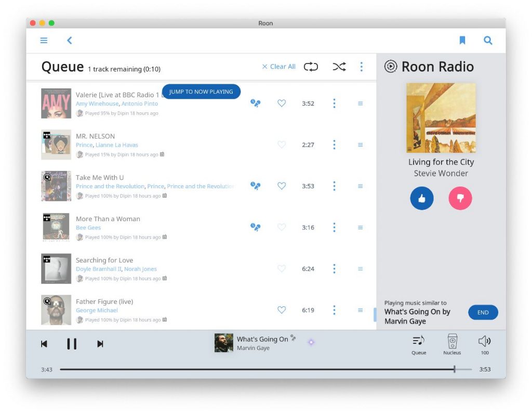Open the Nucleus zone picker

[x=452, y=344]
